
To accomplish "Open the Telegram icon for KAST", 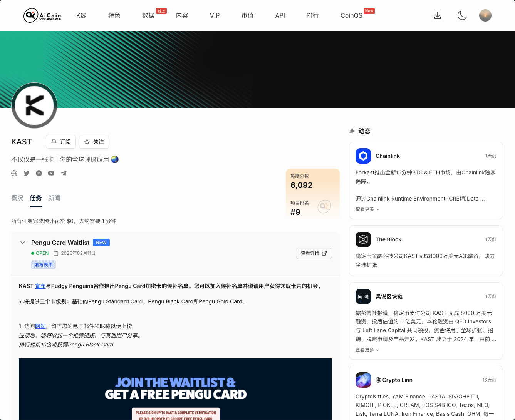I will pyautogui.click(x=63, y=173).
